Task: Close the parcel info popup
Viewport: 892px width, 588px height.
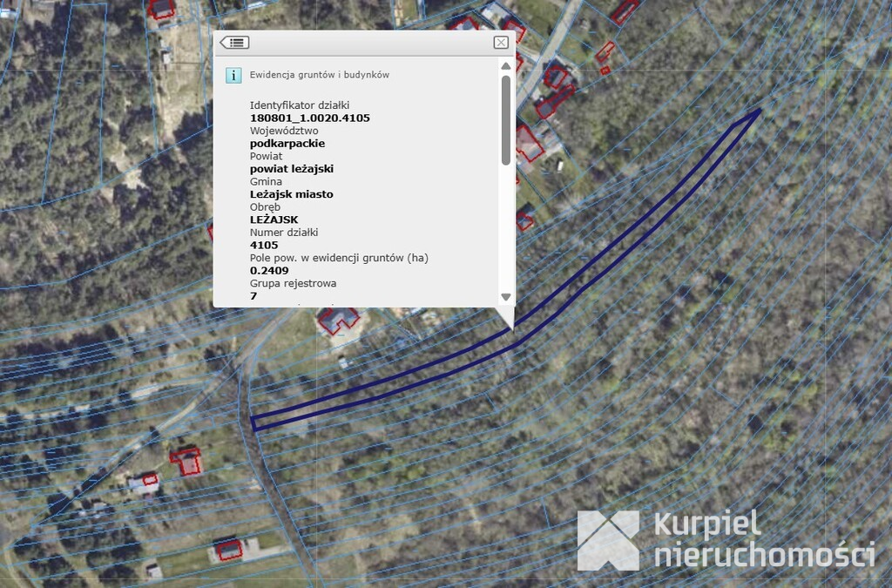Action: click(x=501, y=43)
